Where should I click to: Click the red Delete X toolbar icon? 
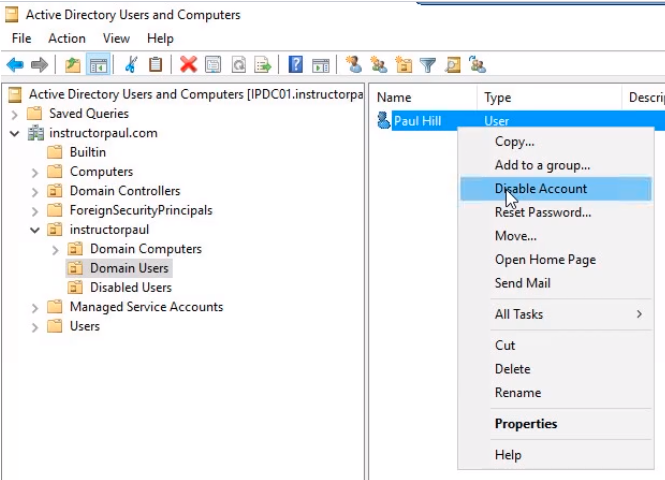tap(188, 65)
